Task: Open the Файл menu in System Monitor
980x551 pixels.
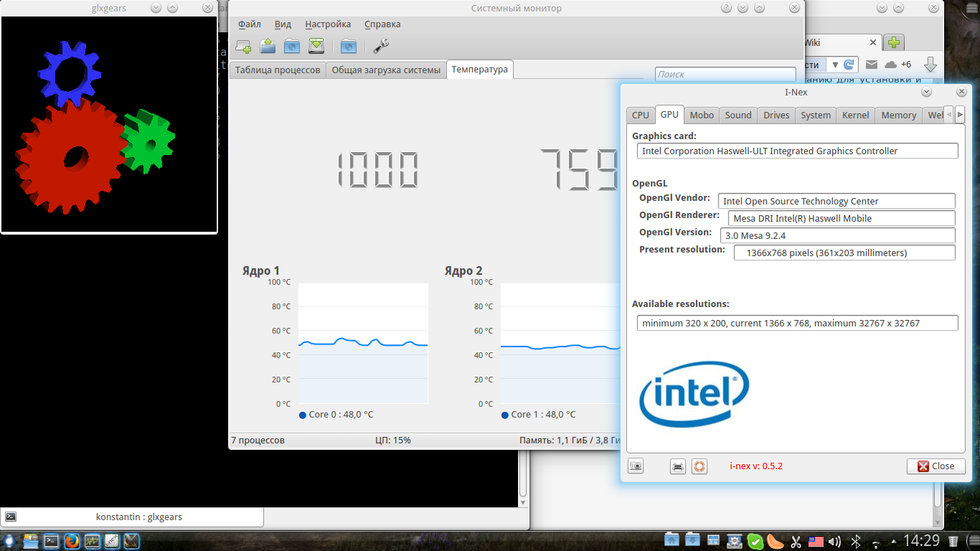Action: 249,24
